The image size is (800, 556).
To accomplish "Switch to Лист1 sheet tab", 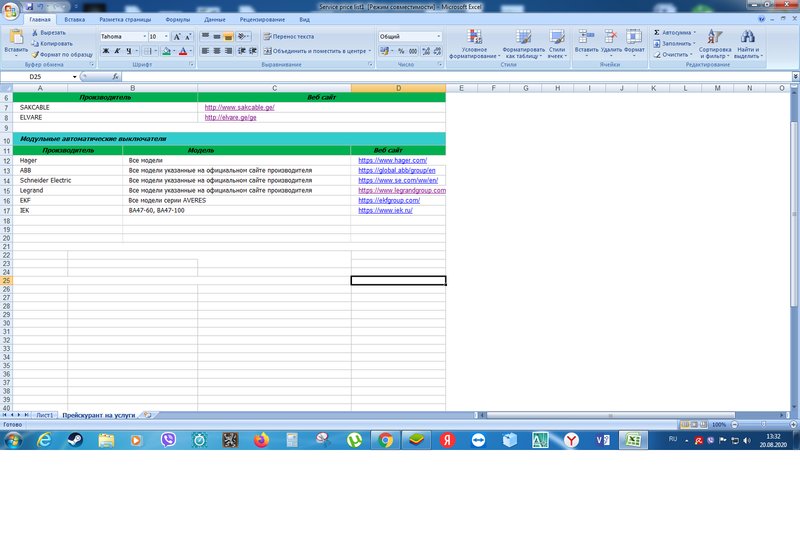I will tap(45, 415).
